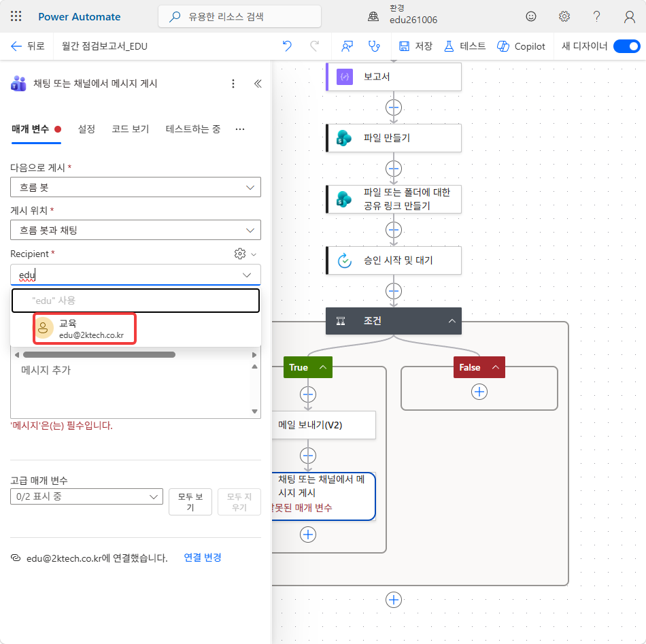Open the feedback smiley icon
646x644 pixels.
click(531, 16)
